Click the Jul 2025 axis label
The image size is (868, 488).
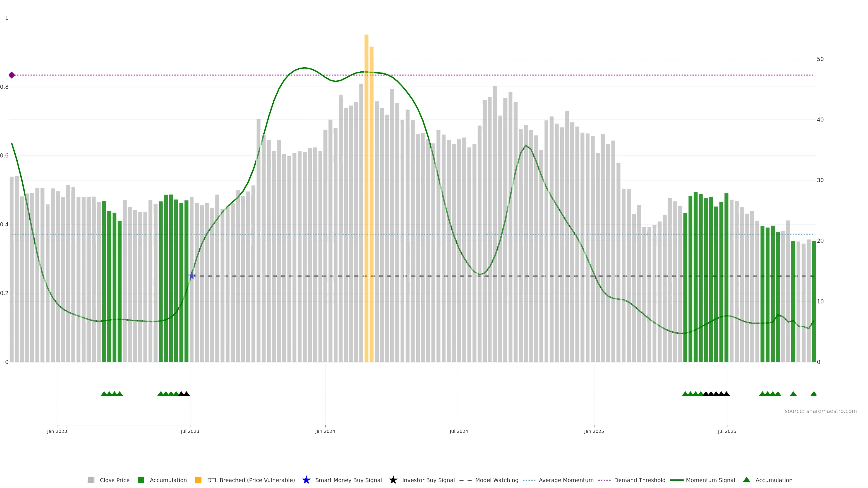727,431
